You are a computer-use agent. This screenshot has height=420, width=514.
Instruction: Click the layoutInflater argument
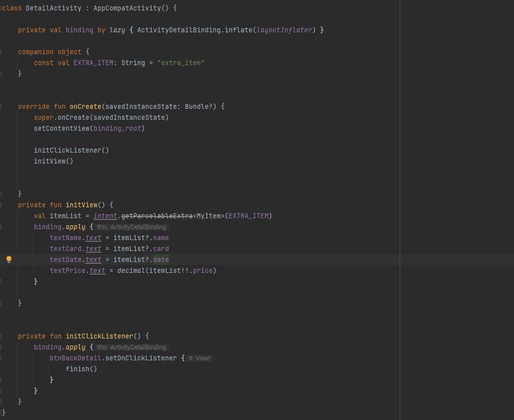pos(284,30)
